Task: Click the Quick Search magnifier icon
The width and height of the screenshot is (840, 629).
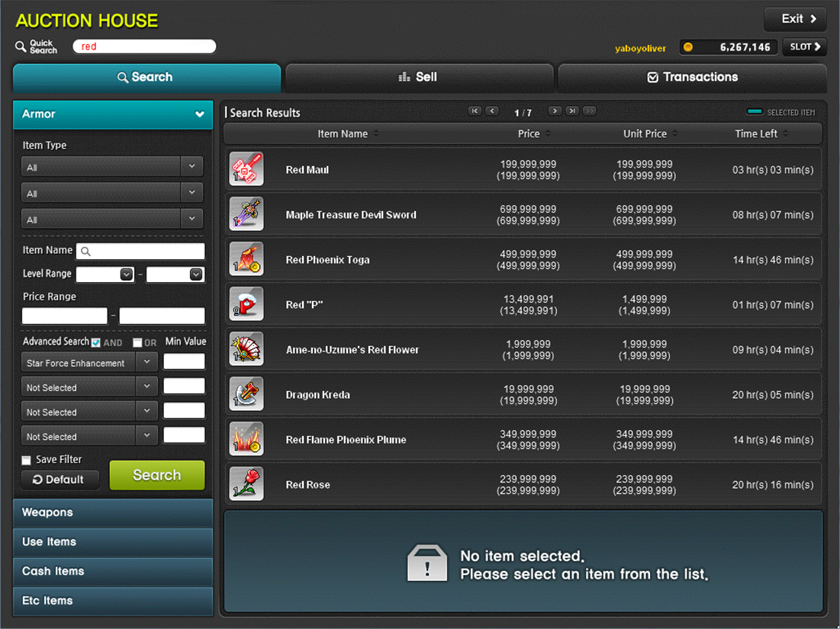Action: click(x=21, y=47)
